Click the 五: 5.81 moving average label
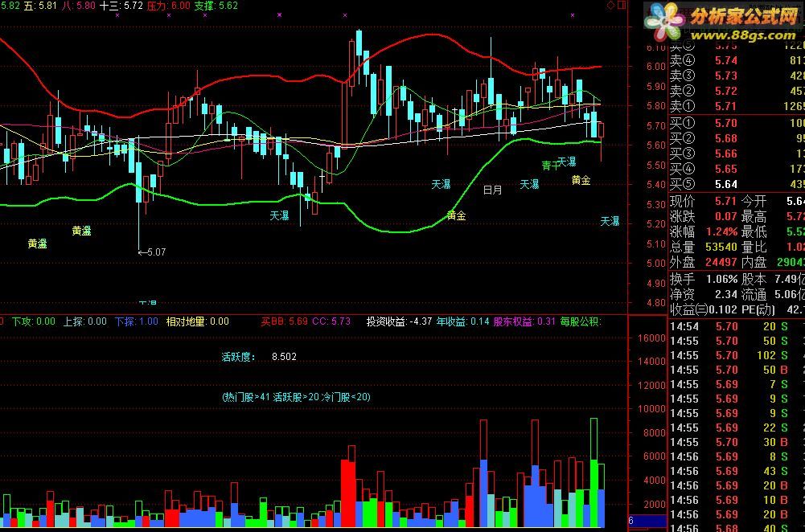This screenshot has height=532, width=805. (x=40, y=6)
